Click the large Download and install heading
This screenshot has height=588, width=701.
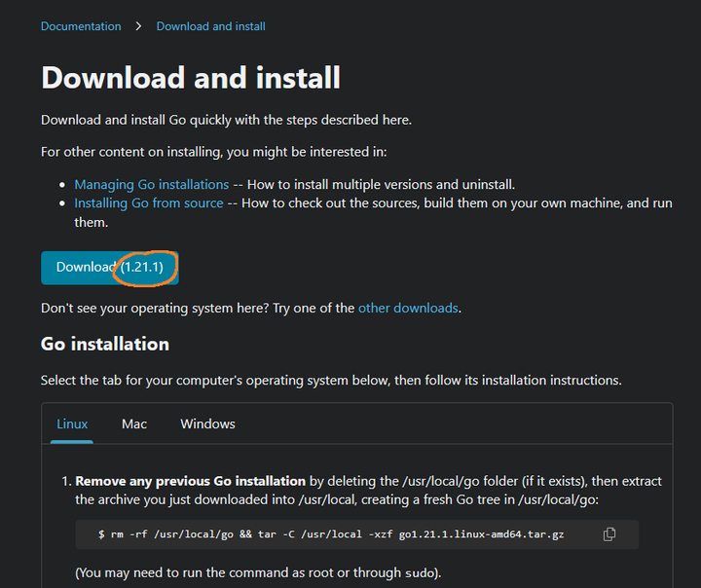pyautogui.click(x=191, y=77)
